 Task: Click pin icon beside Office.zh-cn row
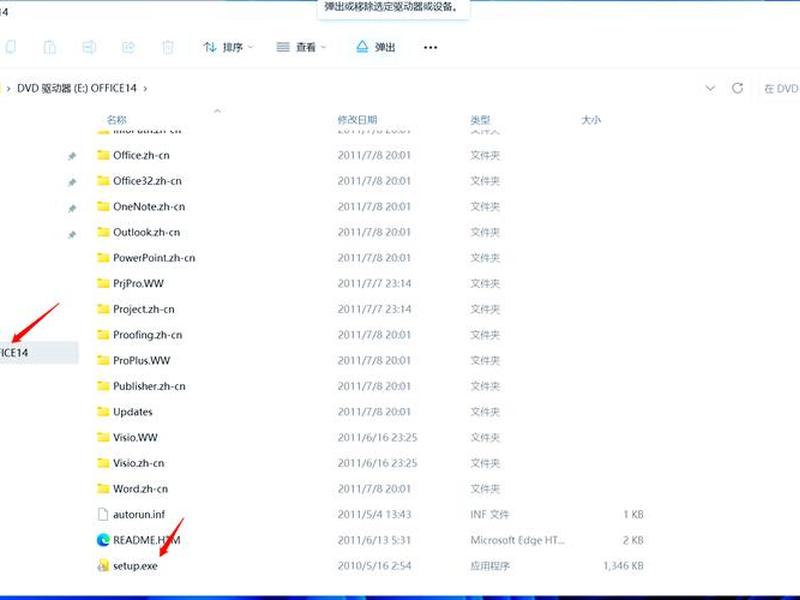(x=72, y=156)
